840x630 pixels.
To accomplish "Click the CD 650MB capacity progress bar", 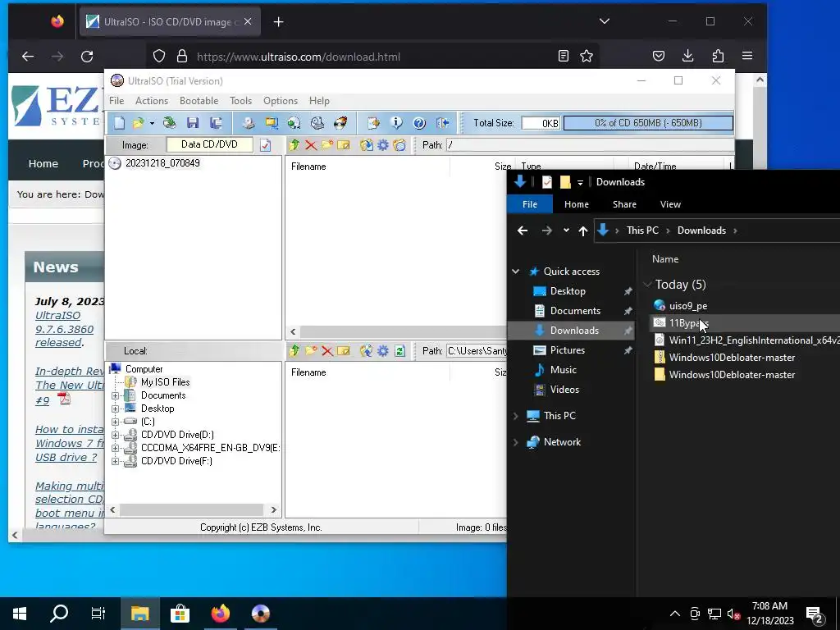I will point(648,123).
